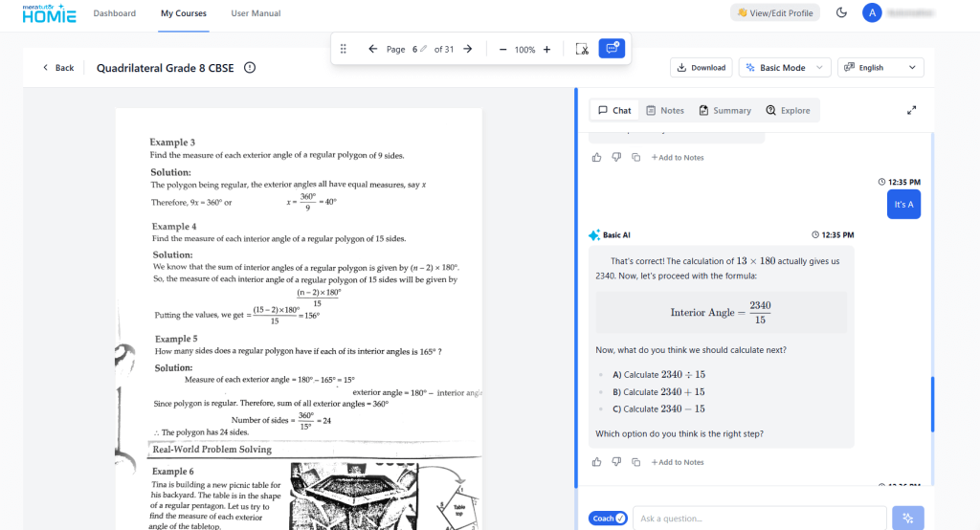Focus the Ask a question field
This screenshot has width=980, height=530.
759,519
